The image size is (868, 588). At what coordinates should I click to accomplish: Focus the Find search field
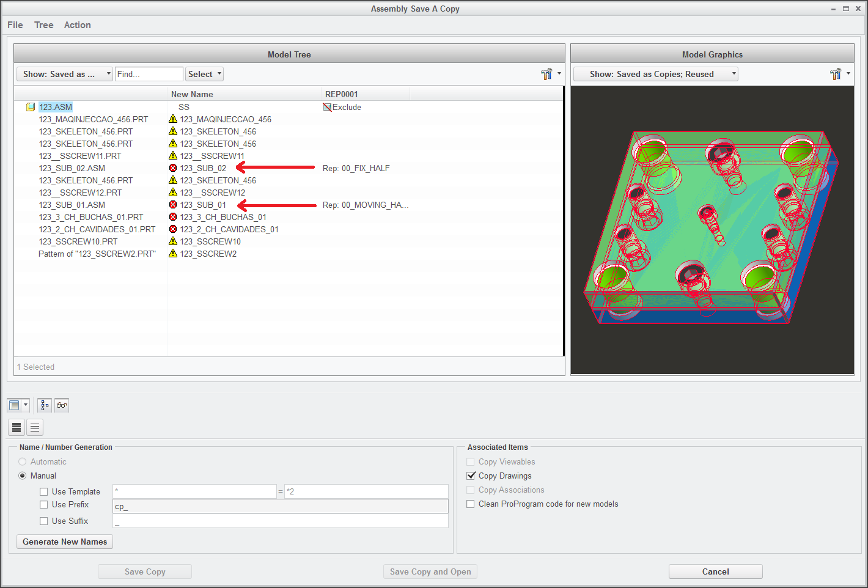click(149, 74)
